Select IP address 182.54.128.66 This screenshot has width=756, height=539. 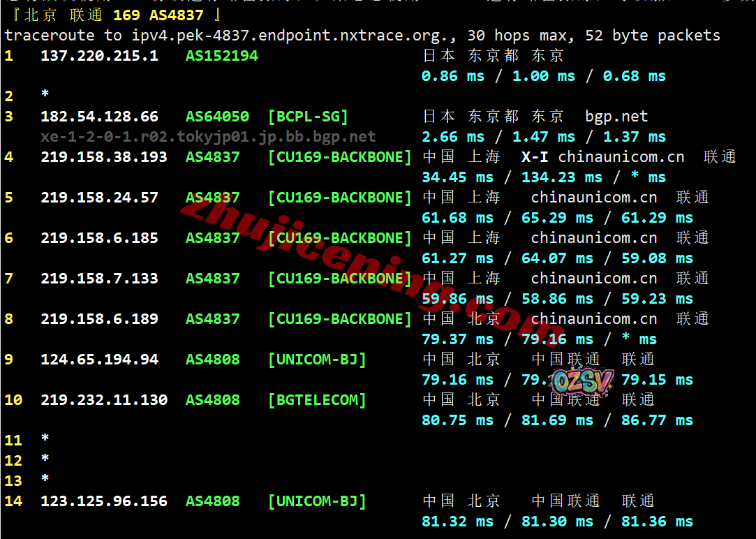[x=99, y=117]
